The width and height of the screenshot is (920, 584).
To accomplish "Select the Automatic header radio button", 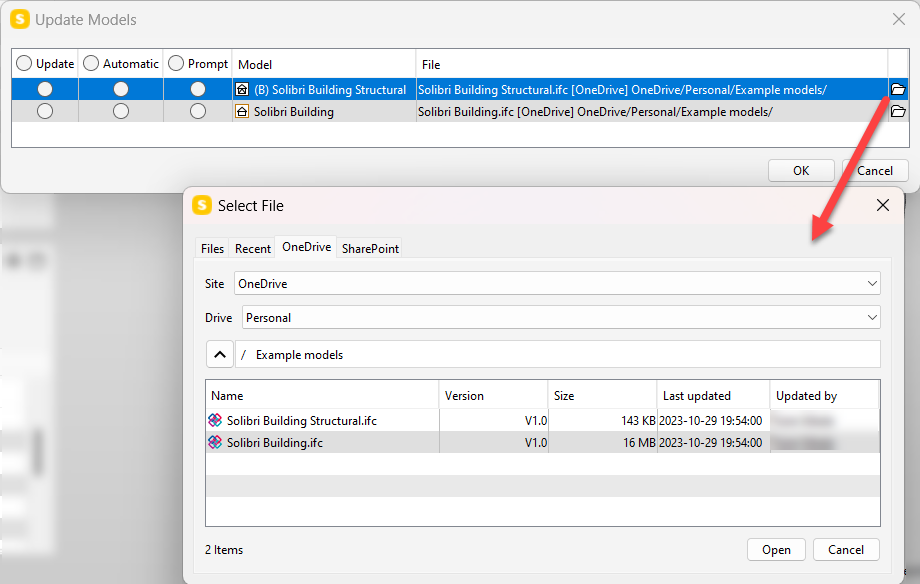I will 91,63.
